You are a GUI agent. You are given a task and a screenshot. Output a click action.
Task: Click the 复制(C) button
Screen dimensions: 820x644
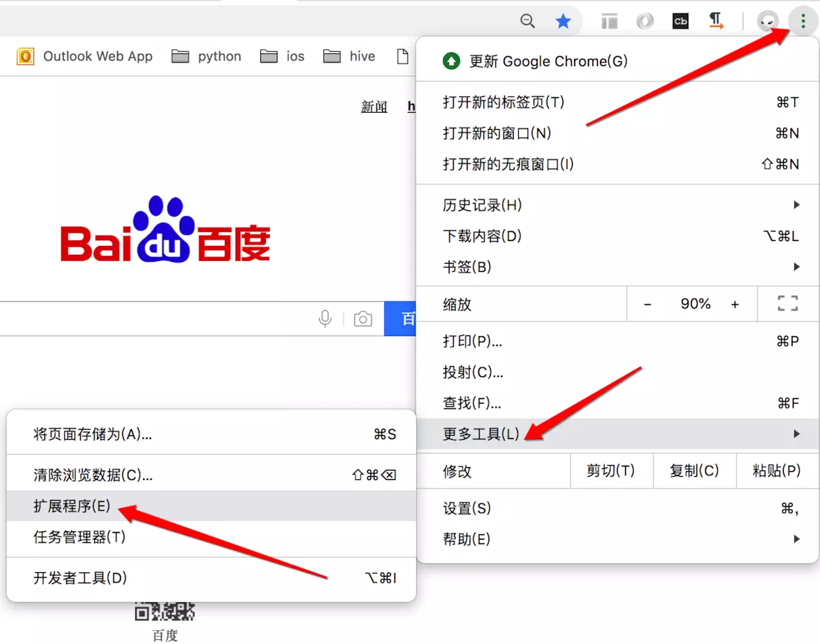(694, 471)
